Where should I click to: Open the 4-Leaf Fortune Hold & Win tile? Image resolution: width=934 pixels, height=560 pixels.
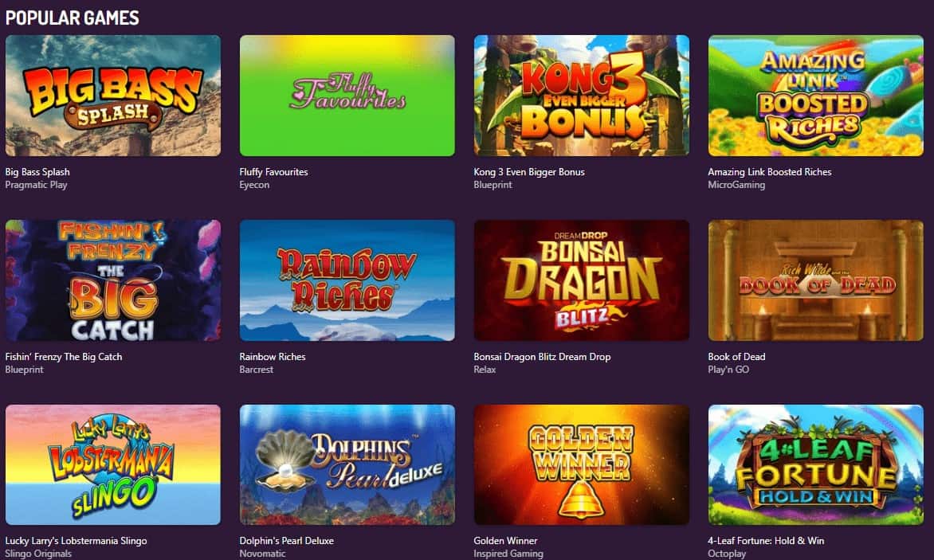[815, 464]
